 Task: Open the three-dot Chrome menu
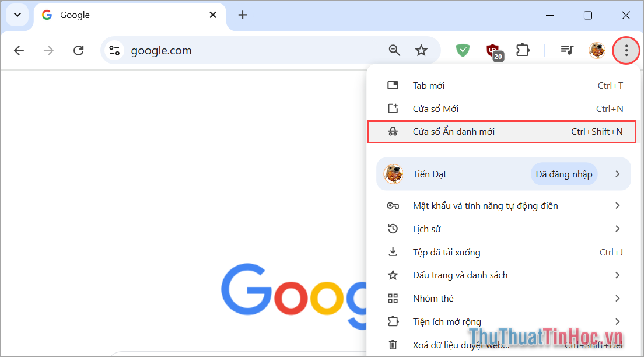click(x=626, y=50)
